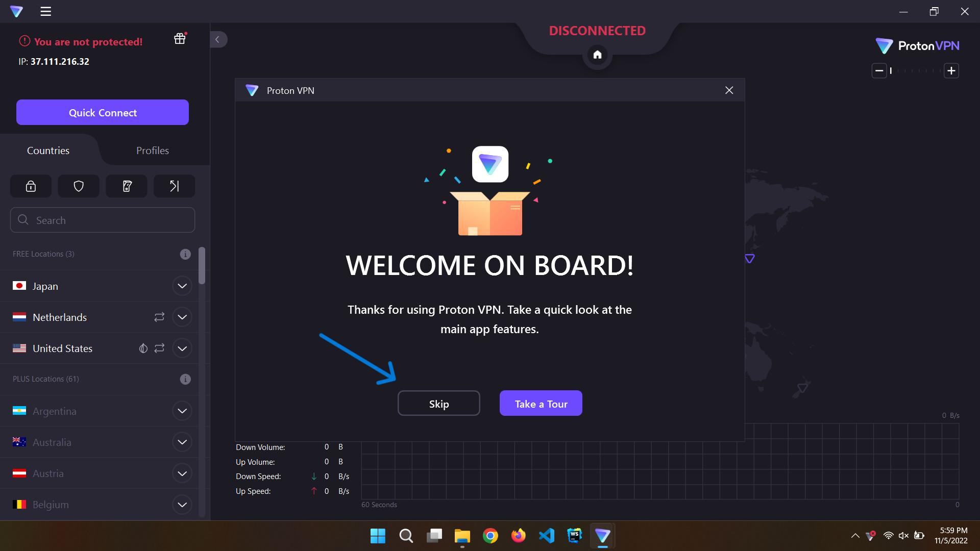Toggle NetShield shield feature
980x551 pixels.
pyautogui.click(x=79, y=186)
